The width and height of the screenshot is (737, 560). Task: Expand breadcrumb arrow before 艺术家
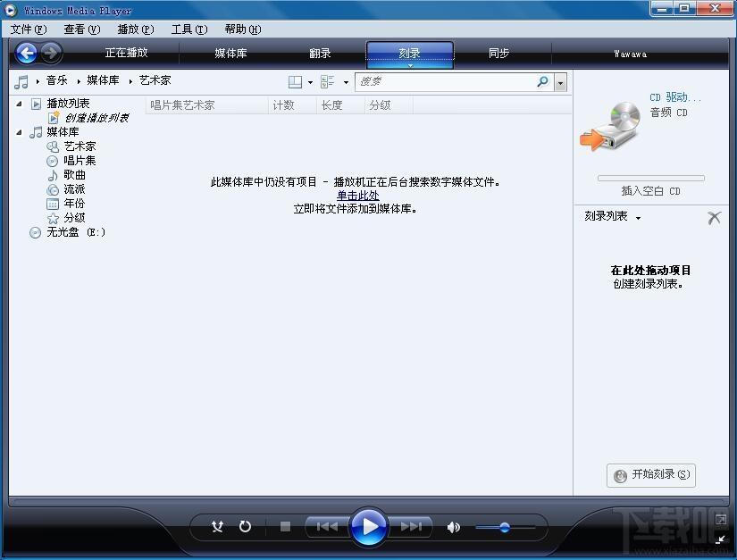[130, 82]
